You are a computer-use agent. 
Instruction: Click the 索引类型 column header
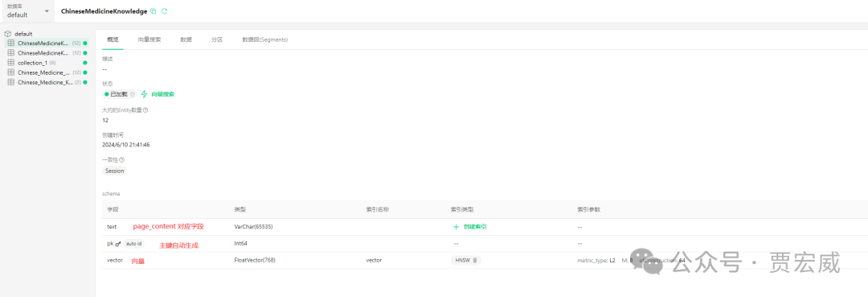tap(462, 209)
